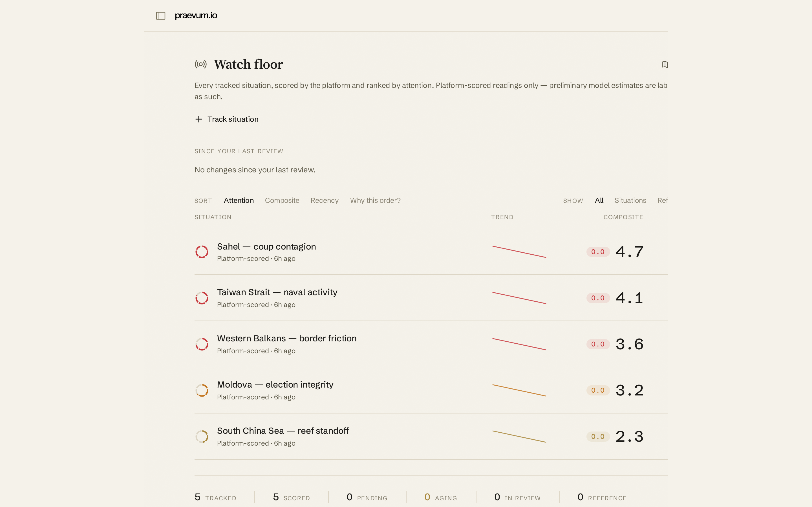Select the All filter under Show
812x507 pixels.
pyautogui.click(x=599, y=201)
